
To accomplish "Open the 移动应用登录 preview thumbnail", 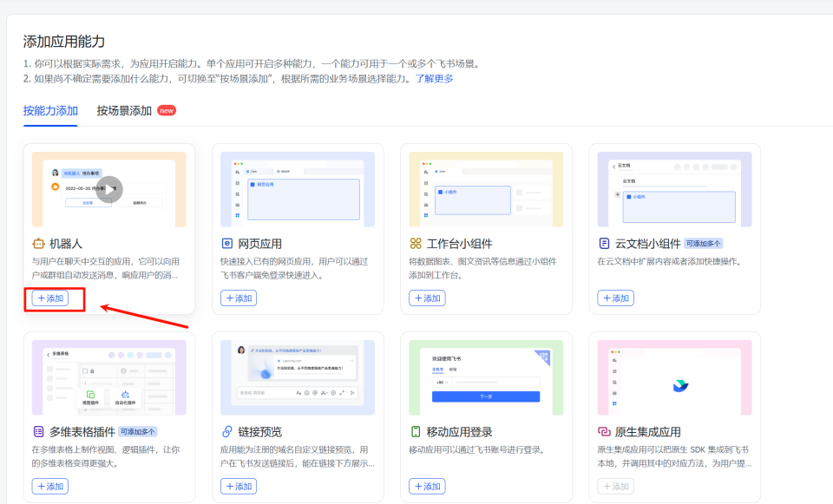I will tap(486, 377).
